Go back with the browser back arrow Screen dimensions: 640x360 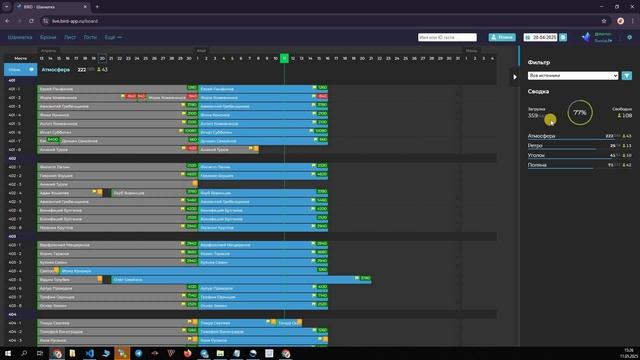coord(8,21)
